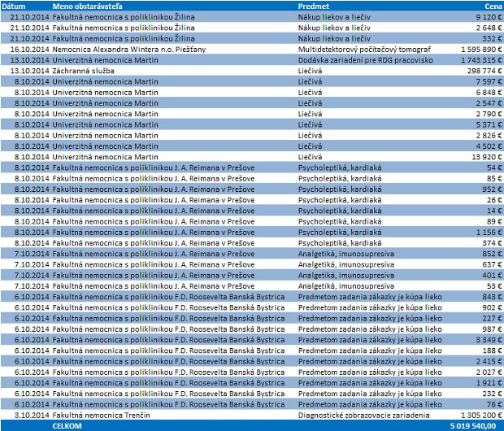Click the price 1 595 890 €
Image resolution: width=504 pixels, height=431 pixels.
(481, 50)
